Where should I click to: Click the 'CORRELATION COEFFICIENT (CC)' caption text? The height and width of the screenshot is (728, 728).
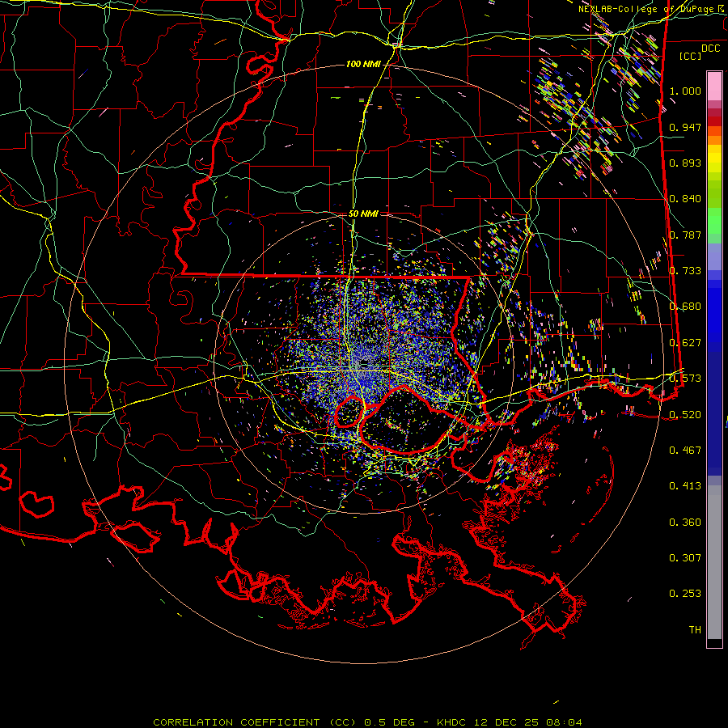[255, 722]
